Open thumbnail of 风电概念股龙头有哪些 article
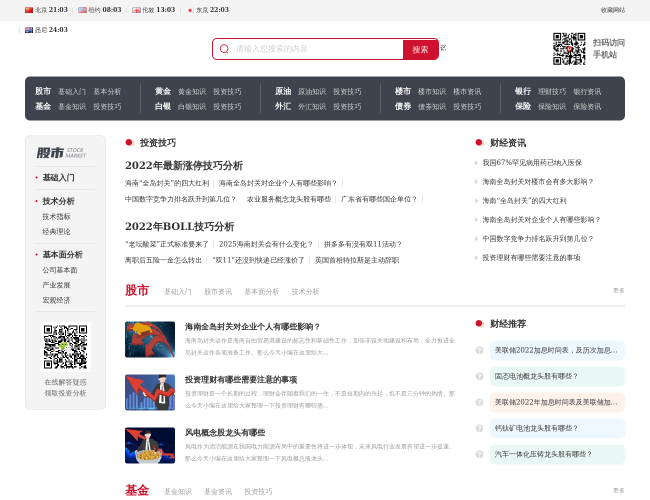This screenshot has height=500, width=650. [150, 445]
